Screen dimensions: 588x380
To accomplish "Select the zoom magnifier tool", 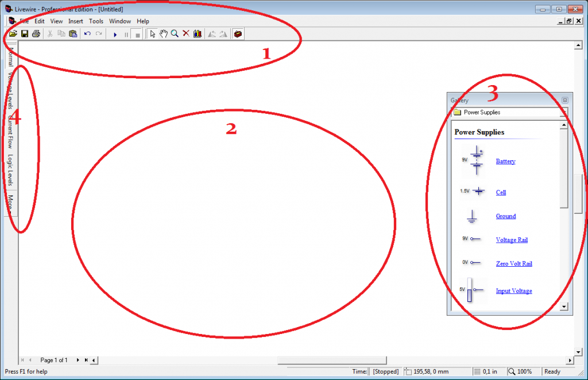I will [175, 34].
